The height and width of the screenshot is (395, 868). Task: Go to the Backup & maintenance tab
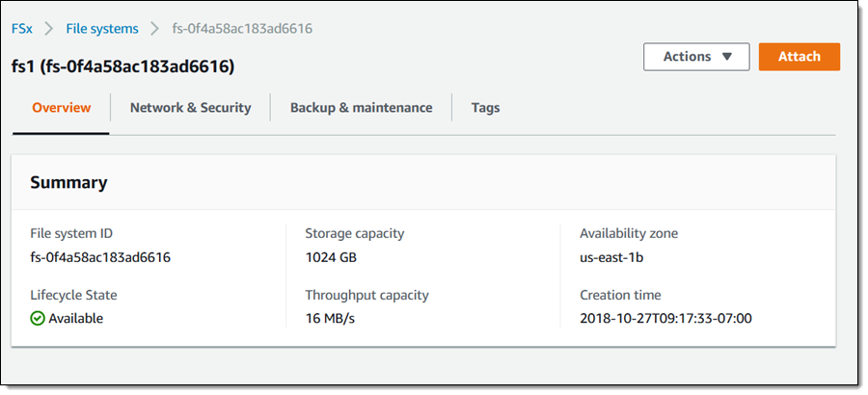point(361,108)
